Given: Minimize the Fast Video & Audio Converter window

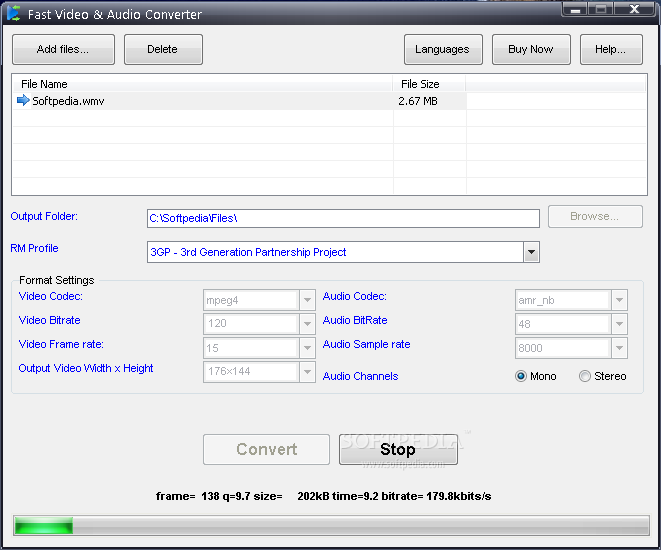Looking at the screenshot, I should click(575, 9).
